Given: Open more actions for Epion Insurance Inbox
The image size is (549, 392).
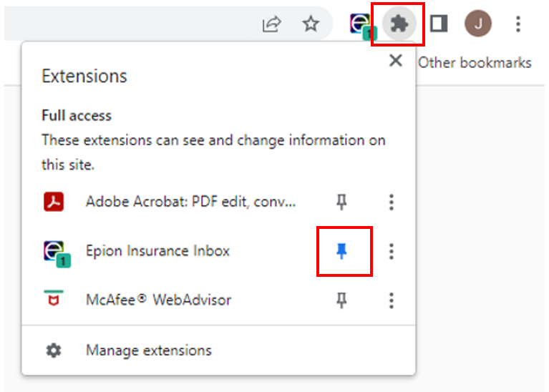Looking at the screenshot, I should [x=392, y=251].
